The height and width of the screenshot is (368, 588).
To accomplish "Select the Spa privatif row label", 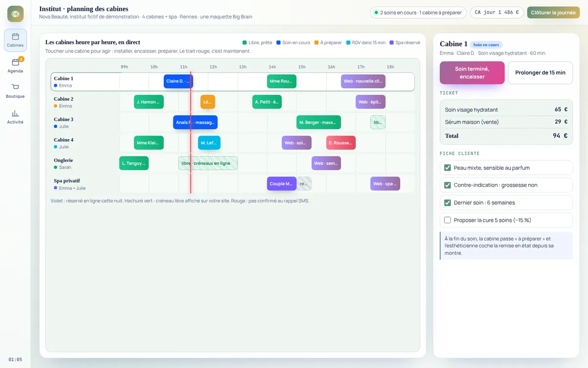I will 85,184.
